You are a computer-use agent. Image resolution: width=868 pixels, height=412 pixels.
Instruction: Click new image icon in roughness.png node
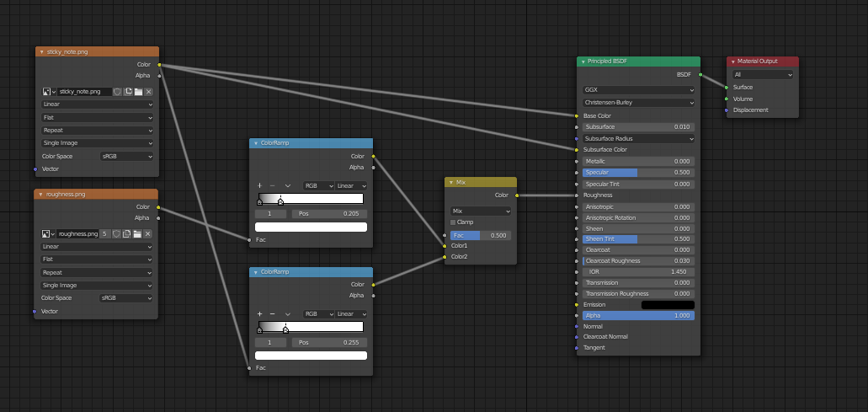(126, 233)
